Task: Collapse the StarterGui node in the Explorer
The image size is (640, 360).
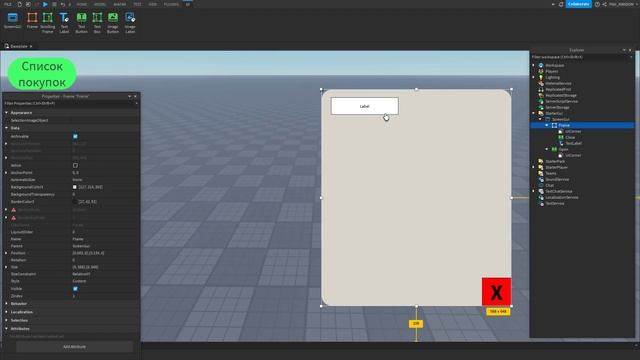Action: (533, 113)
